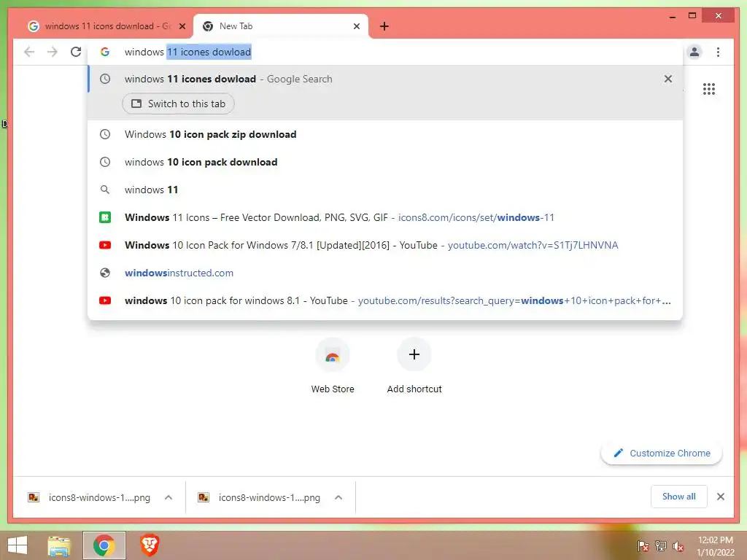
Task: Open the Windows Start button
Action: 18,545
